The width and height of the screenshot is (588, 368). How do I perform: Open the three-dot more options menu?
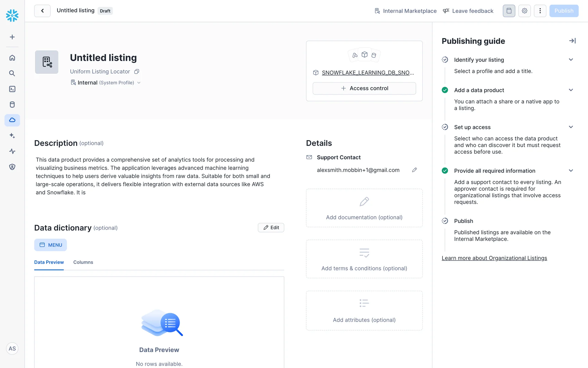(540, 11)
